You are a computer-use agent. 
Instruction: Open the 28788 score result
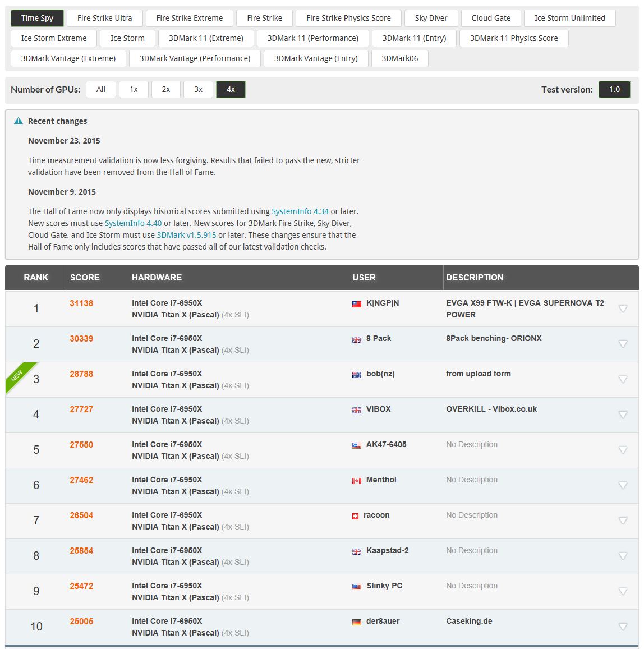click(81, 374)
